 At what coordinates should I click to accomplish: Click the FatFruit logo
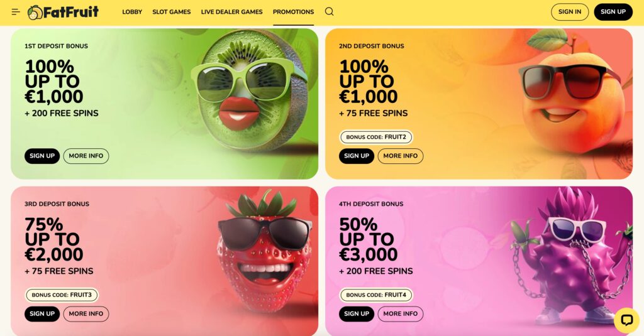(x=64, y=13)
